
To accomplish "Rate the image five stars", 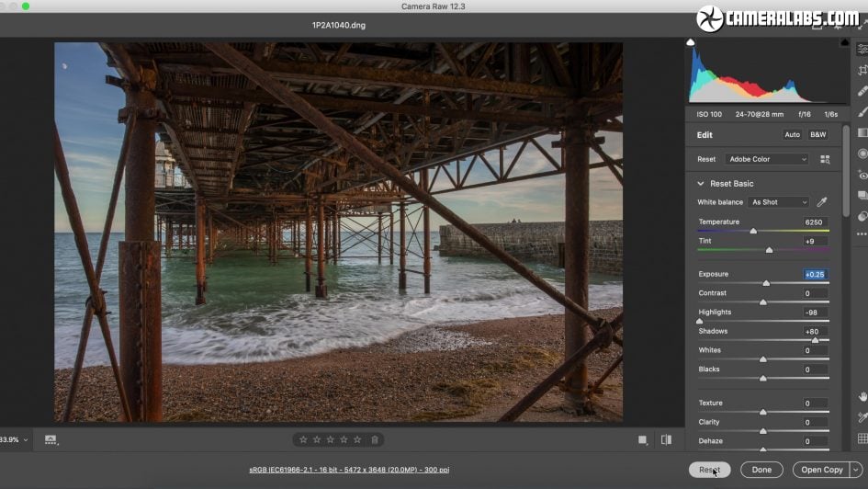I will point(357,439).
